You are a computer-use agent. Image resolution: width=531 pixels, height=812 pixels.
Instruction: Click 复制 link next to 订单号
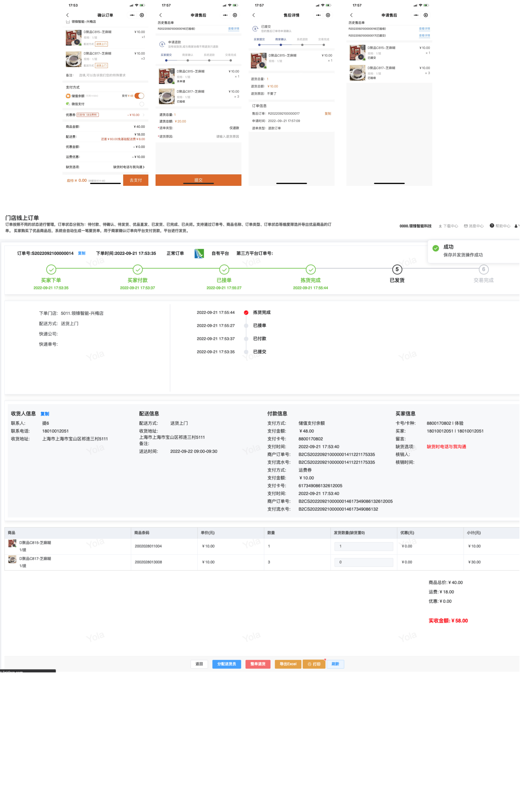pyautogui.click(x=82, y=253)
